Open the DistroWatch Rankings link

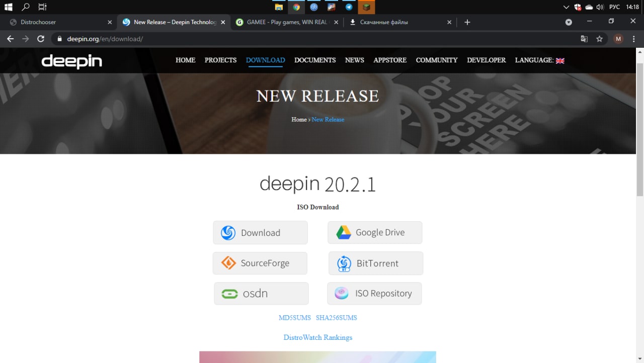(x=318, y=337)
